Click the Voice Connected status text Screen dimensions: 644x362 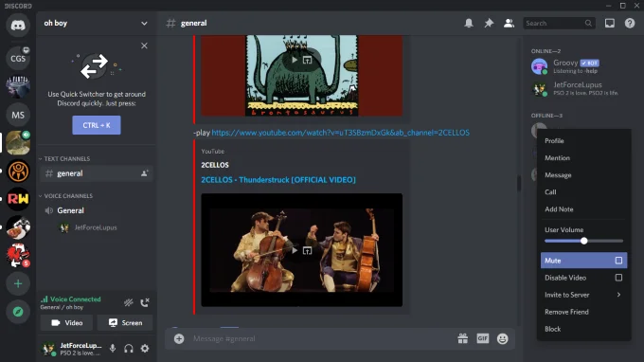(x=75, y=299)
